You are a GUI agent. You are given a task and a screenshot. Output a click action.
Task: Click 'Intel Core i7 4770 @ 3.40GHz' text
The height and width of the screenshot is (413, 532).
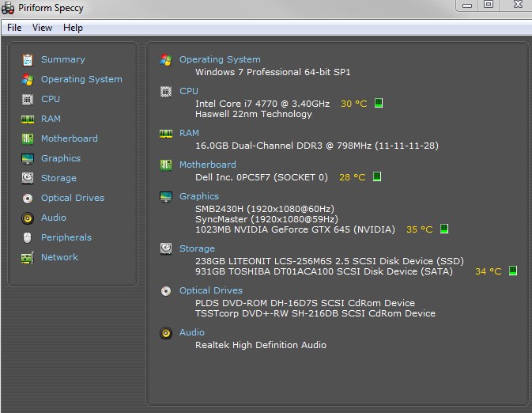[262, 104]
